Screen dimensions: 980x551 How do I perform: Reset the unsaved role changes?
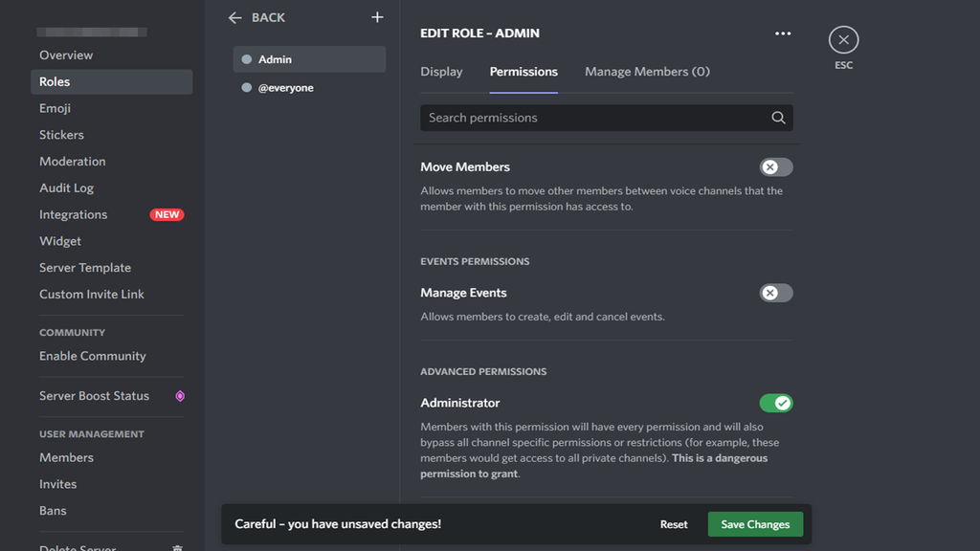click(x=674, y=524)
